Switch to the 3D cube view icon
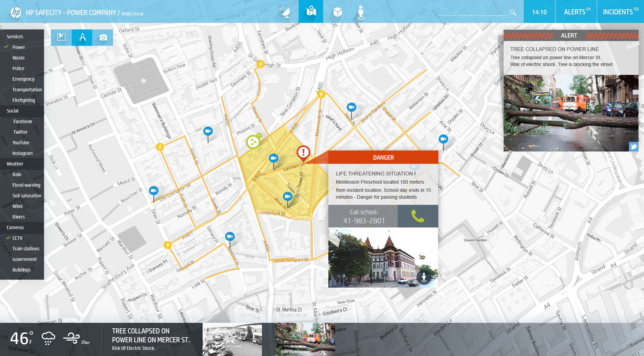Viewport: 644px width, 356px height. 338,12
